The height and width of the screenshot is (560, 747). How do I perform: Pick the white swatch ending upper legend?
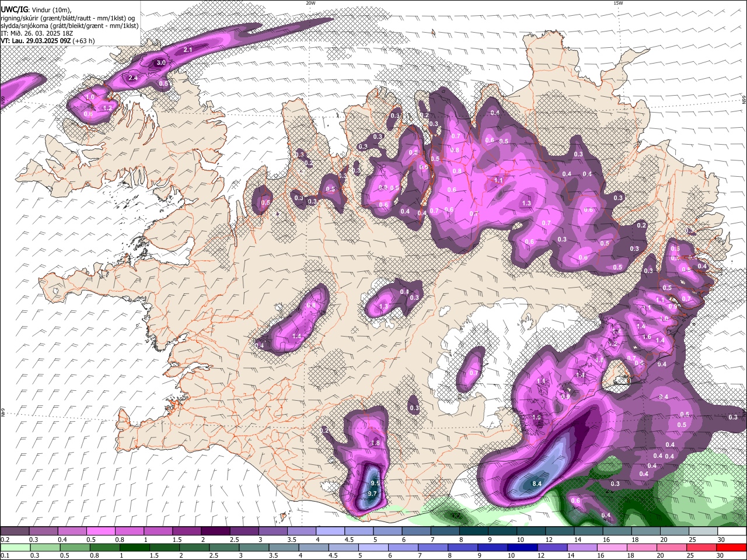tap(732, 531)
